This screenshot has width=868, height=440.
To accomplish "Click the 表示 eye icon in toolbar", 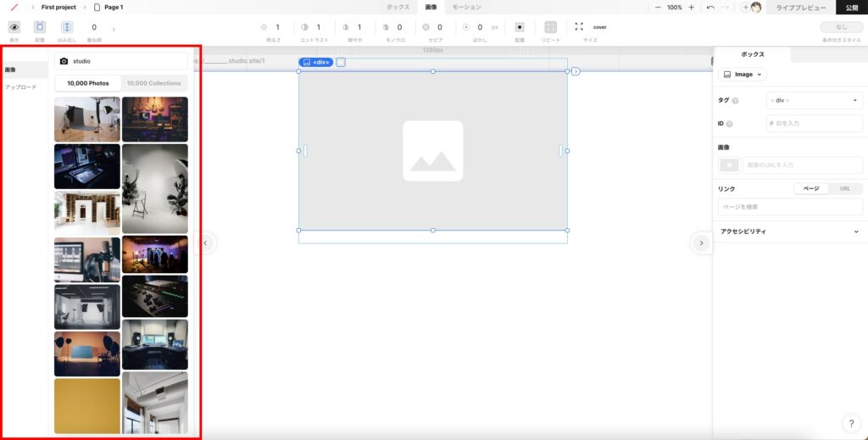I will [x=14, y=27].
